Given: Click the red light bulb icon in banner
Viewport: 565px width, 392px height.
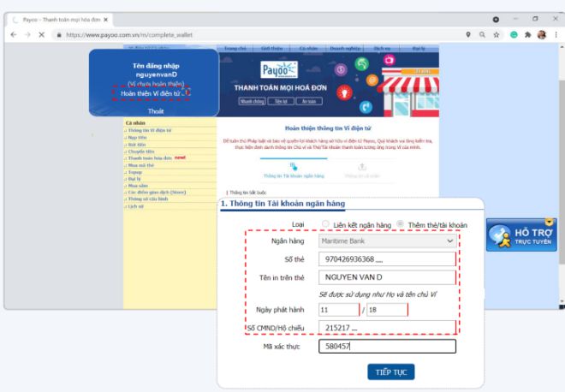Looking at the screenshot, I should [x=344, y=92].
